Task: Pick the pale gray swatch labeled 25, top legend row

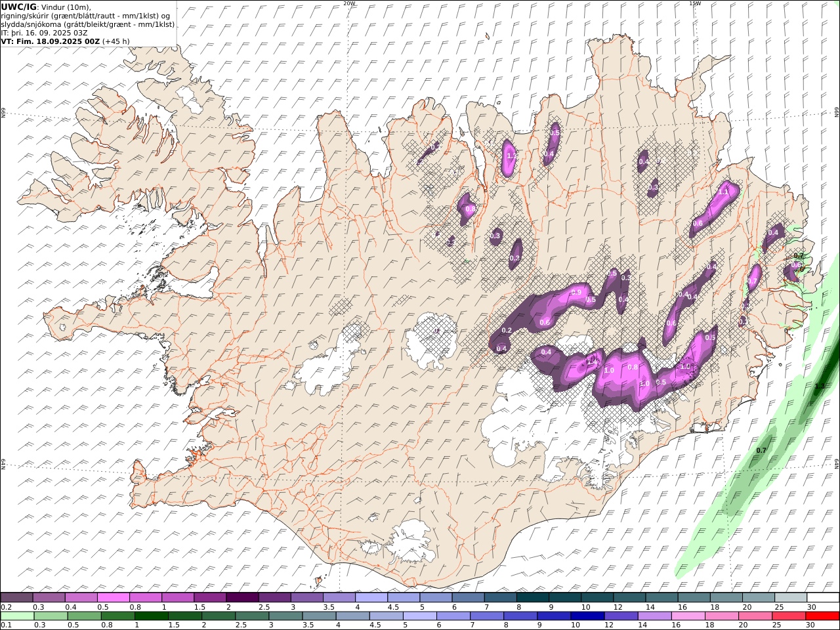Action: 791,598
